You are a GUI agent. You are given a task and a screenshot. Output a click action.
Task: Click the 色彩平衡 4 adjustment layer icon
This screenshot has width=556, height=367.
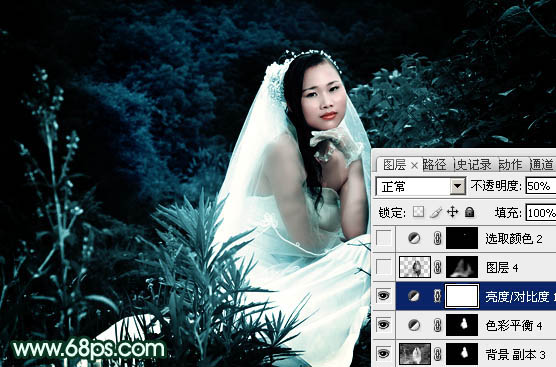(x=414, y=325)
